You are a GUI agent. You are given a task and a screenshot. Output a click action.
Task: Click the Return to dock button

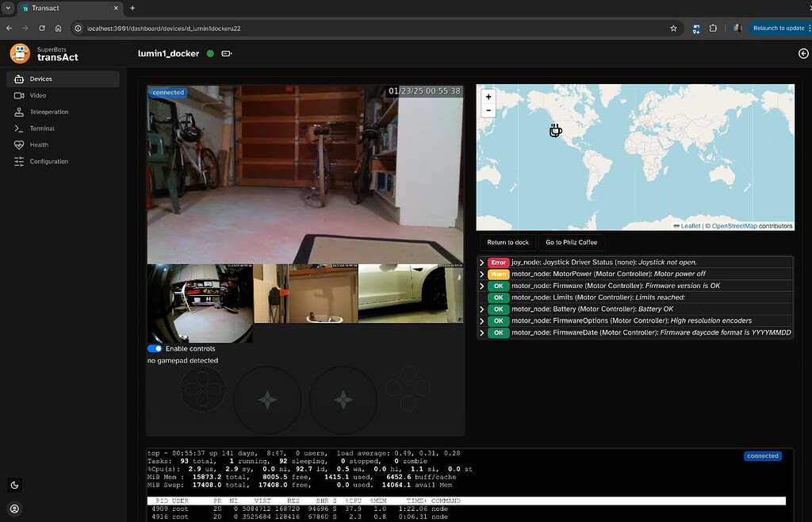(x=507, y=242)
